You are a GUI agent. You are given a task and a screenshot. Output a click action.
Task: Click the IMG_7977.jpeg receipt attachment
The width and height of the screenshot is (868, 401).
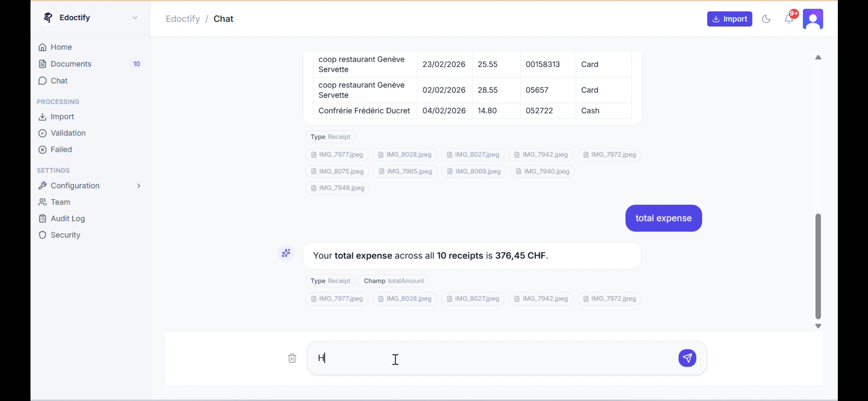coord(336,155)
